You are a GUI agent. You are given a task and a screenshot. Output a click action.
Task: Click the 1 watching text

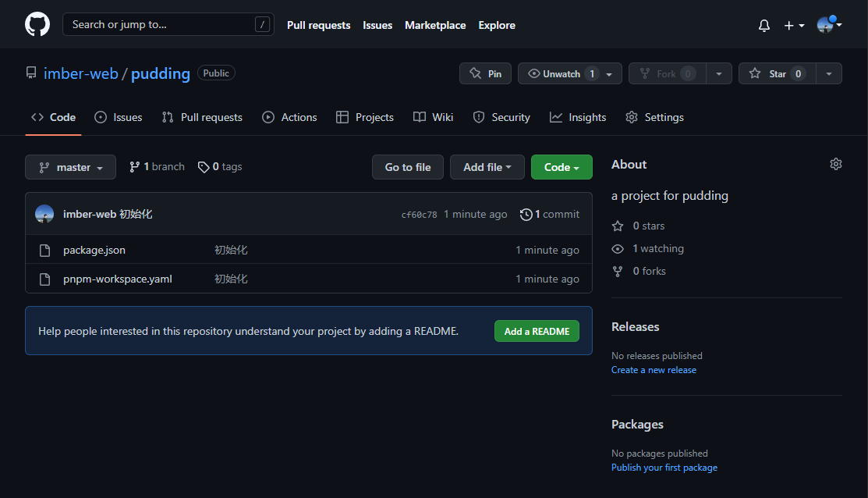click(x=658, y=249)
